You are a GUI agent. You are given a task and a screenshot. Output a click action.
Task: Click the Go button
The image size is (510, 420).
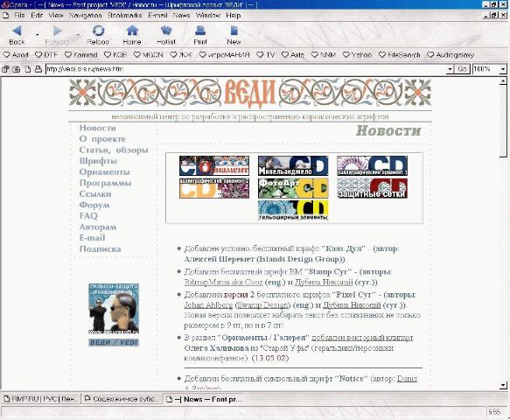(462, 69)
